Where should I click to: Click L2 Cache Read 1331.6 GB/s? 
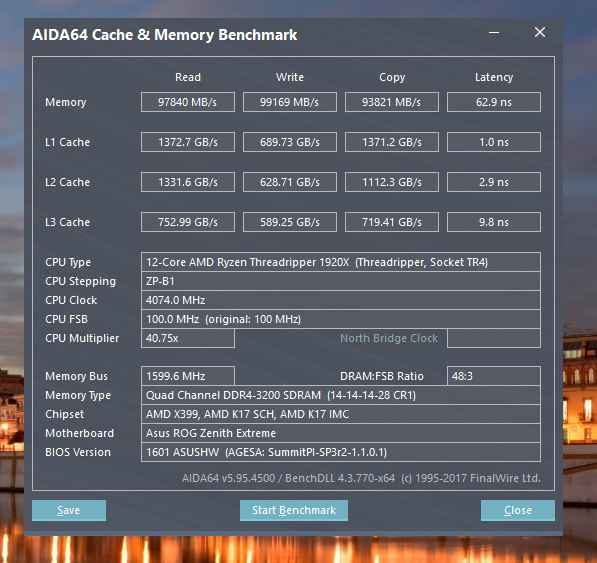(188, 182)
